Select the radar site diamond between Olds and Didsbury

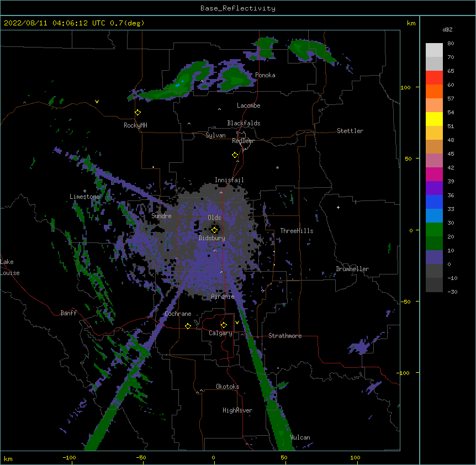[214, 230]
